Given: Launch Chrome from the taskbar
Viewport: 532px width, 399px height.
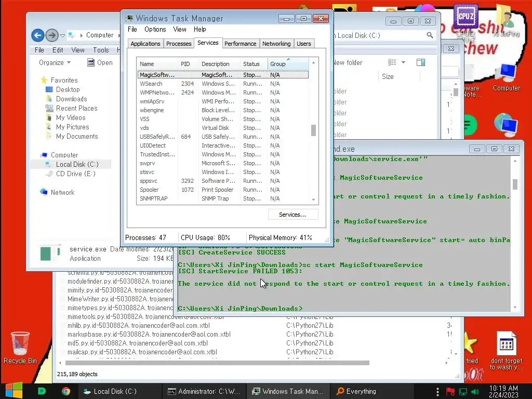Looking at the screenshot, I should [66, 391].
